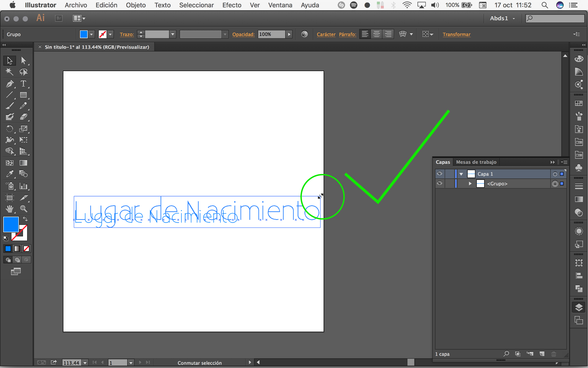Select the Blend tool
Screen dimensions: 588x368
(x=23, y=174)
